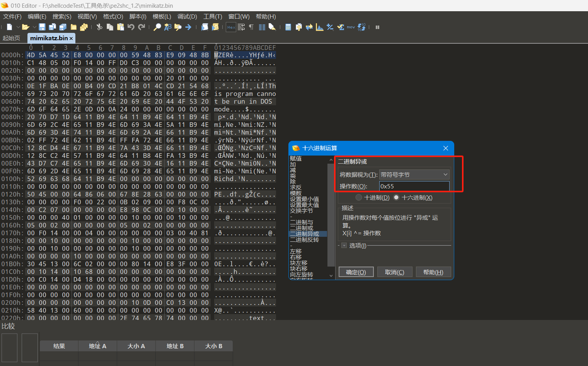Screen dimensions: 588x366
Task: Select 交换字节 in operation list
Action: (x=302, y=211)
